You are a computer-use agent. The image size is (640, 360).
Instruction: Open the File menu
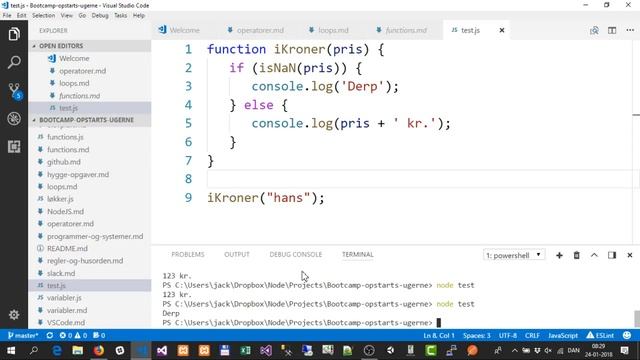(x=7, y=16)
